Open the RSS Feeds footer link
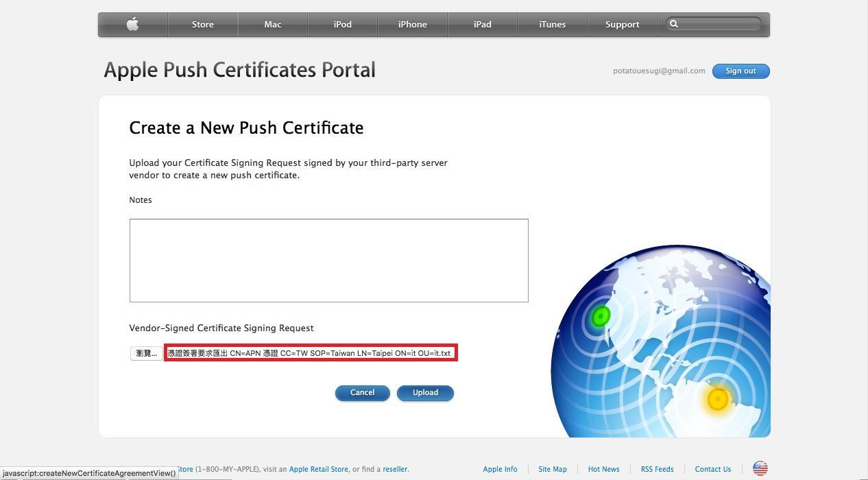Screen dimensions: 868x480 658,469
